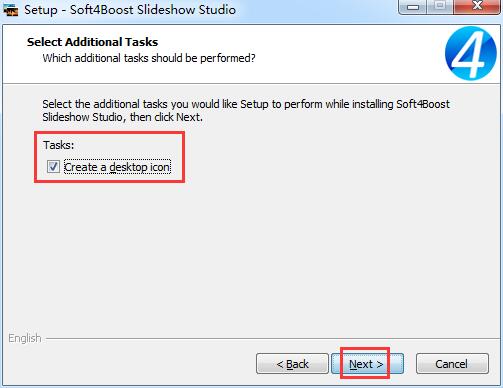This screenshot has width=503, height=388.
Task: Click the 'English' language label
Action: [x=25, y=338]
